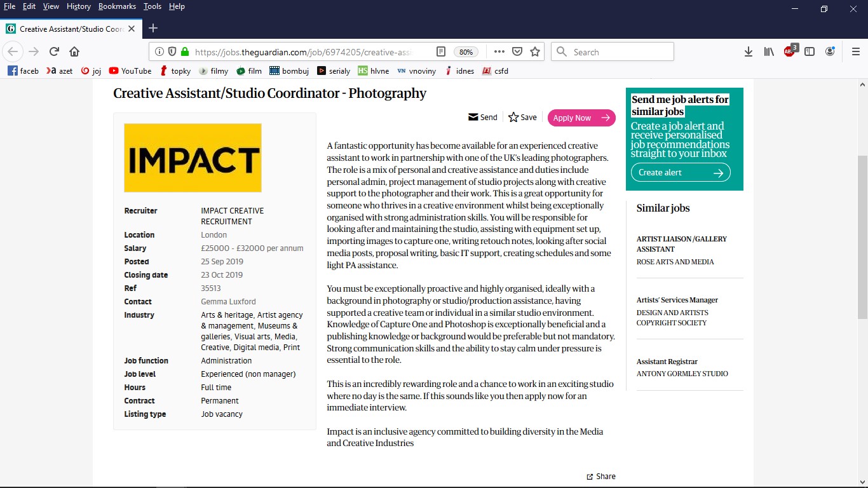The height and width of the screenshot is (488, 868).
Task: Click the page vertical scrollbar thumb
Action: click(862, 237)
